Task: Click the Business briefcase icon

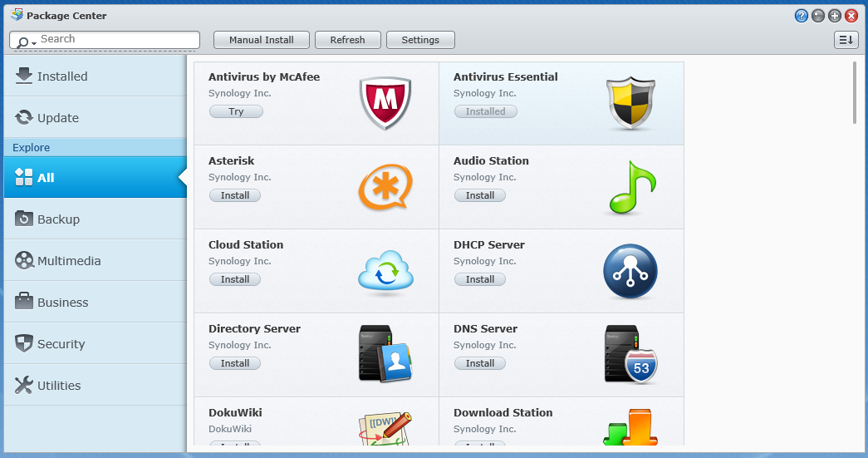Action: point(24,302)
